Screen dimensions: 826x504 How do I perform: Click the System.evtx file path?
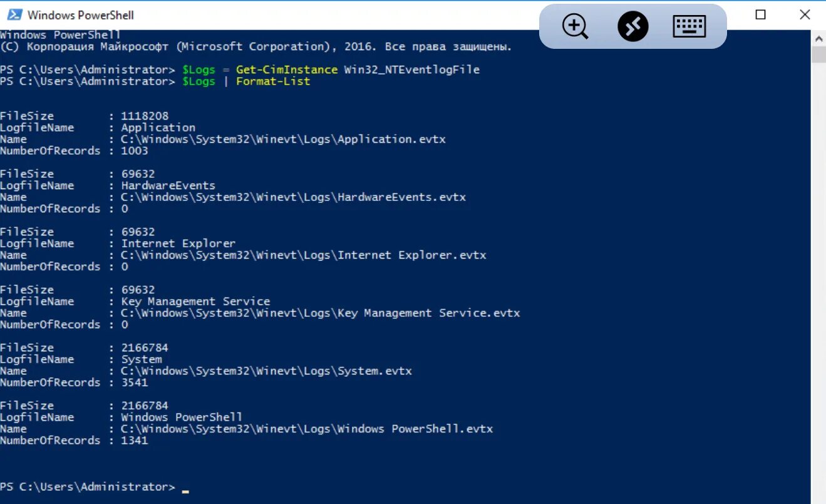(x=267, y=371)
